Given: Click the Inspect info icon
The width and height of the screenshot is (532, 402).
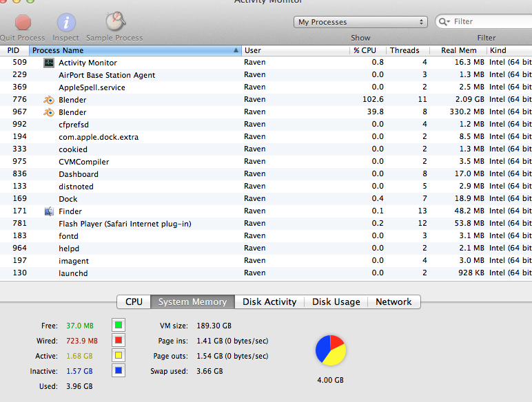Looking at the screenshot, I should click(66, 23).
